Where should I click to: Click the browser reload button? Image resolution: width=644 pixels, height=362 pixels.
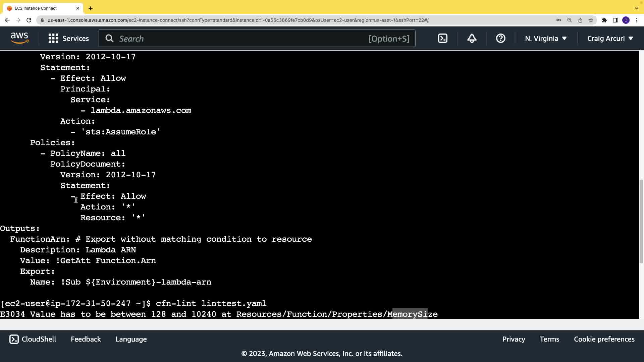[x=29, y=20]
